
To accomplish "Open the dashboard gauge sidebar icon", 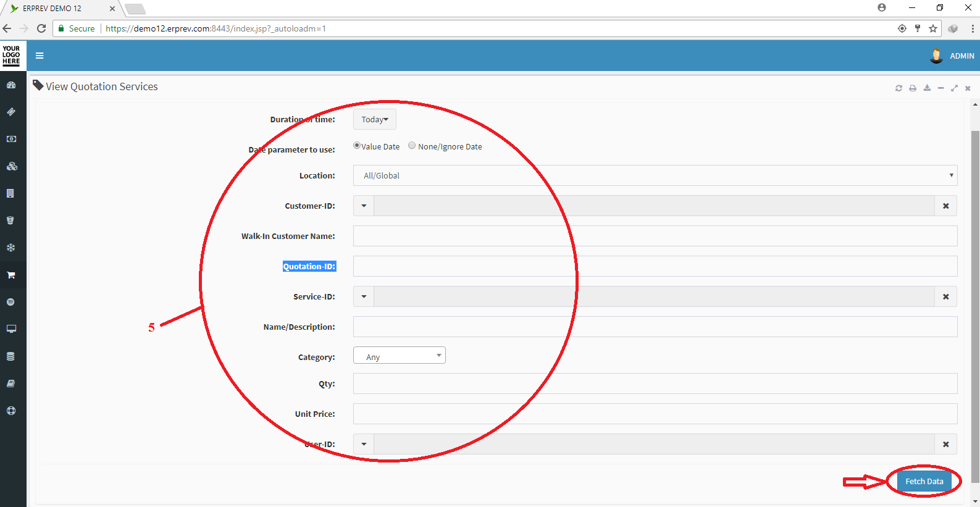I will click(x=11, y=85).
